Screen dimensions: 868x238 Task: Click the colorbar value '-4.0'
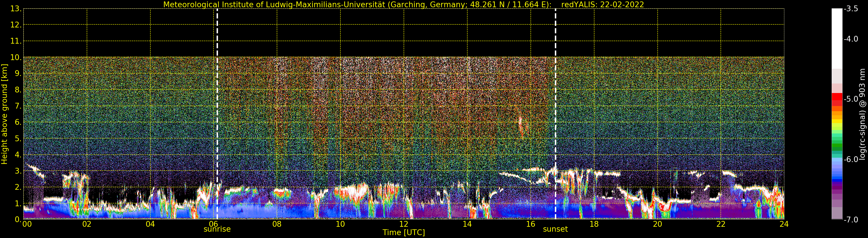(851, 39)
